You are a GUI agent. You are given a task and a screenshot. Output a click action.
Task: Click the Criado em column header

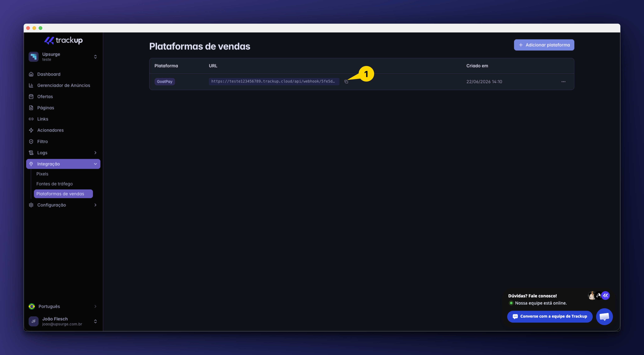coord(477,66)
